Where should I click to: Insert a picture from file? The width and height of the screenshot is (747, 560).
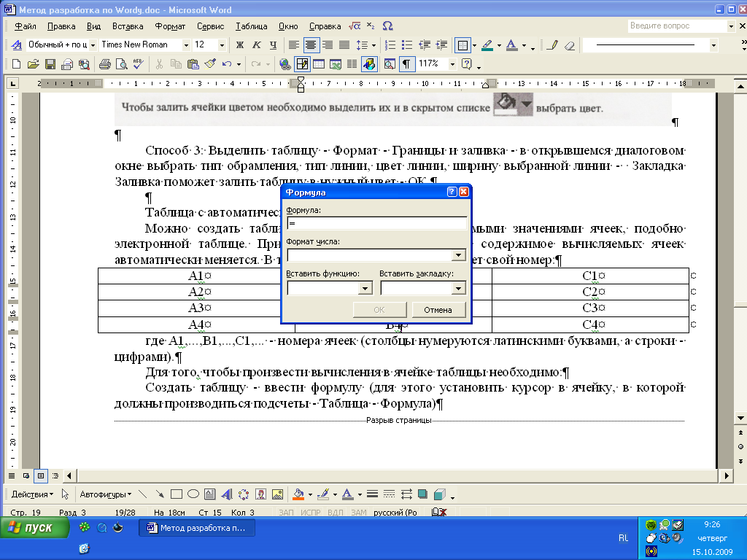coord(277,494)
